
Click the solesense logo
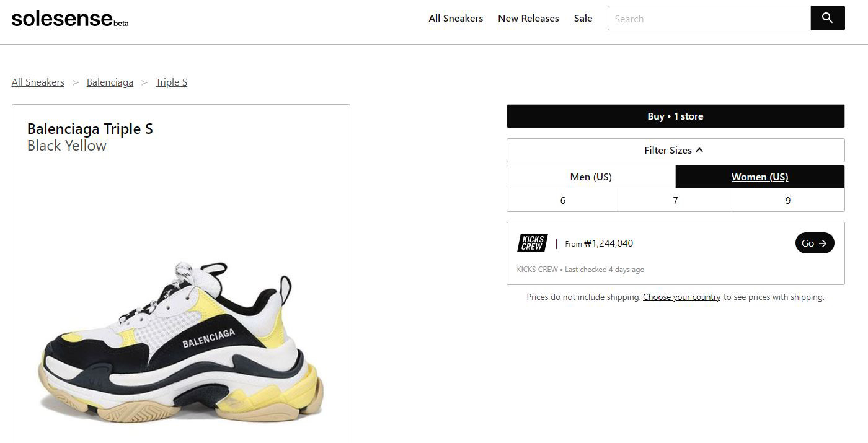pyautogui.click(x=69, y=19)
